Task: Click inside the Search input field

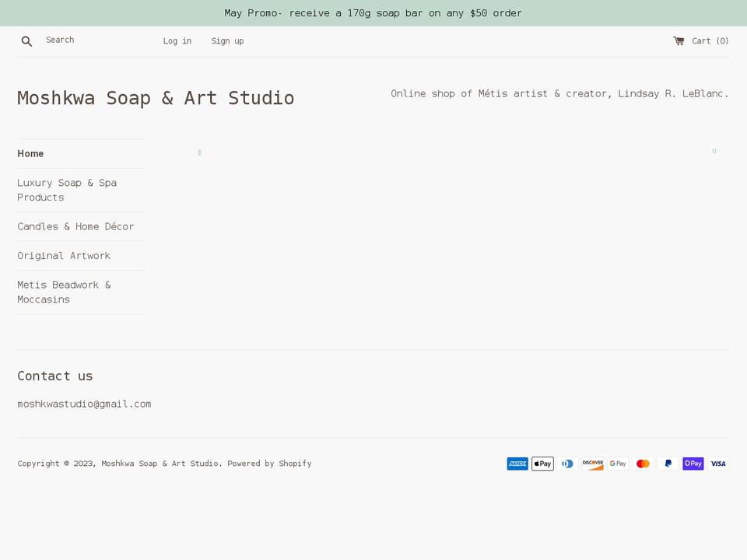Action: click(x=86, y=40)
